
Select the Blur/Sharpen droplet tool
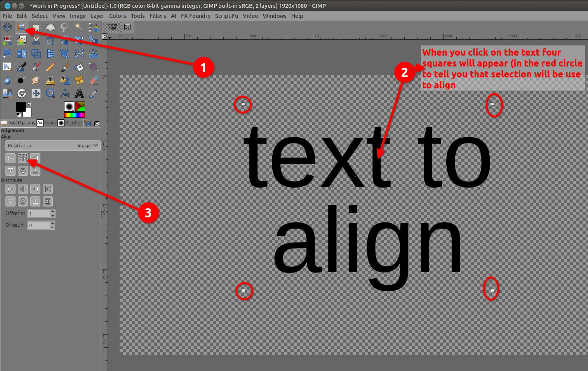[7, 80]
